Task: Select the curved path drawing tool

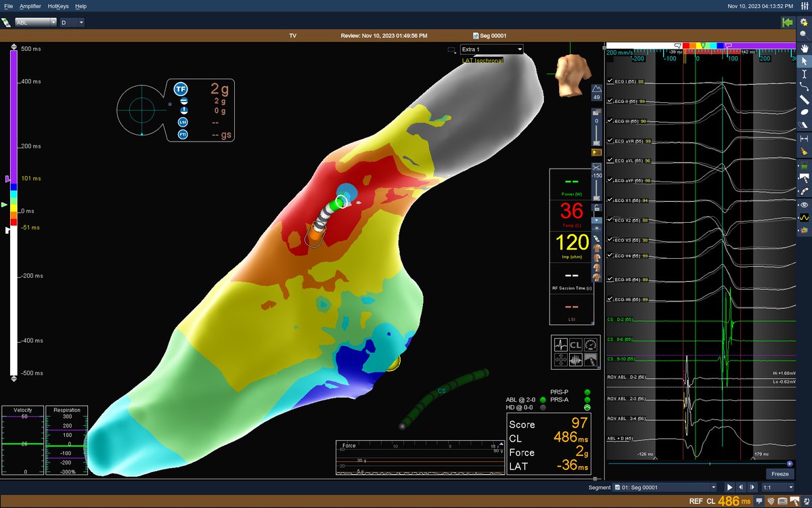Action: click(x=804, y=87)
